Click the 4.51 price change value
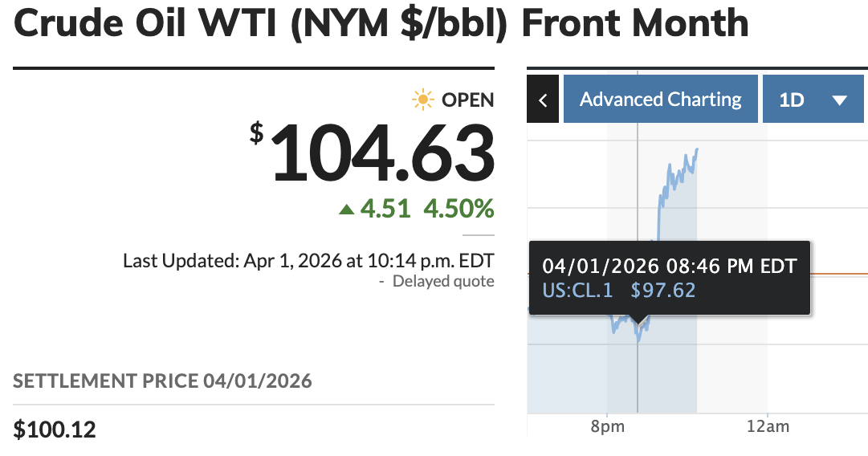 (x=385, y=209)
